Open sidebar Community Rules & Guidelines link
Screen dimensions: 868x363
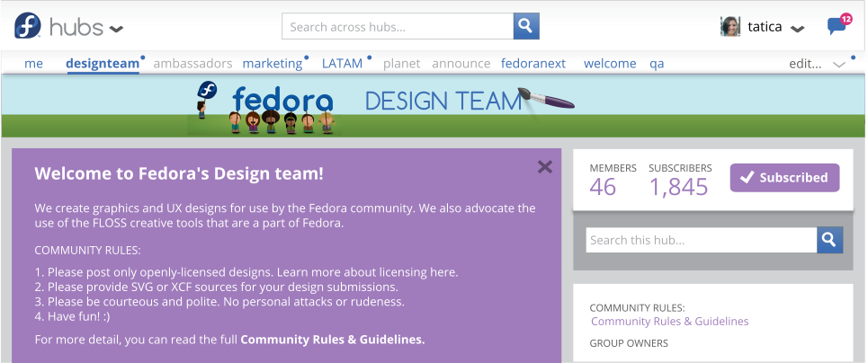(670, 322)
